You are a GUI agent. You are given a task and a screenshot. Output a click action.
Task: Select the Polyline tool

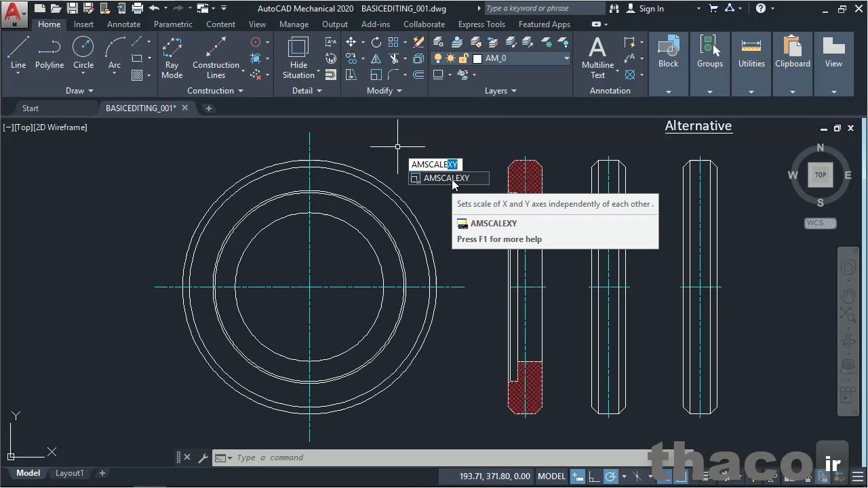coord(50,53)
